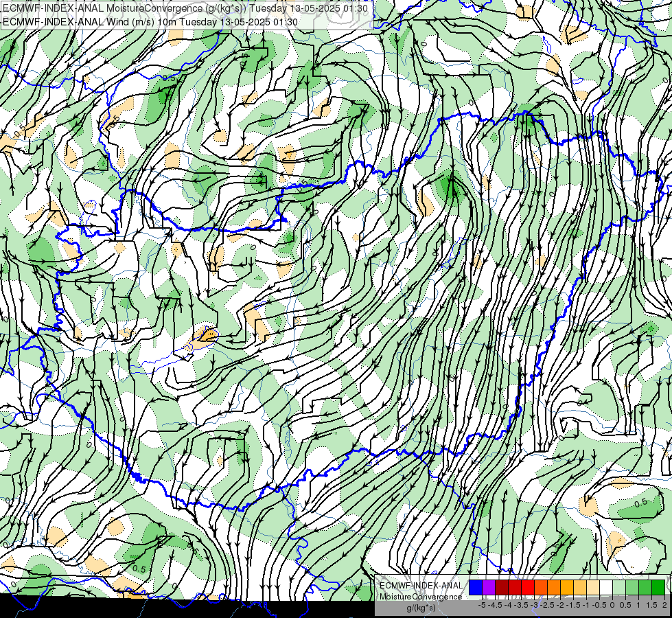Click the '-4.5' legend tick label
The image size is (672, 618).
tap(495, 605)
